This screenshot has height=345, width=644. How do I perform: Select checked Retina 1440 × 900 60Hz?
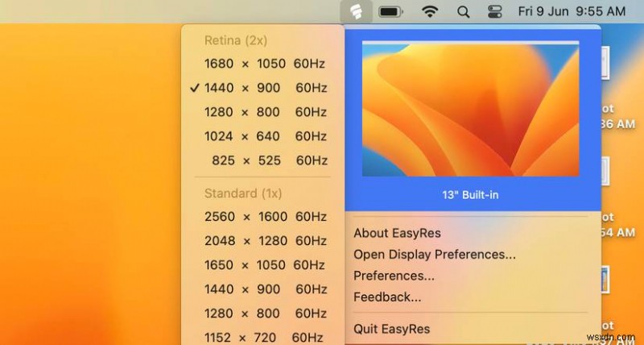click(x=263, y=88)
